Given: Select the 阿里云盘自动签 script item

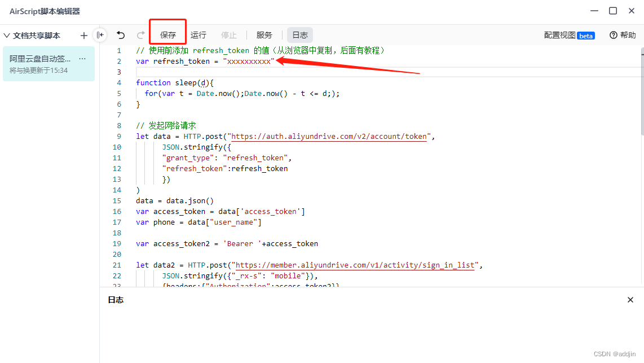Looking at the screenshot, I should (x=39, y=64).
